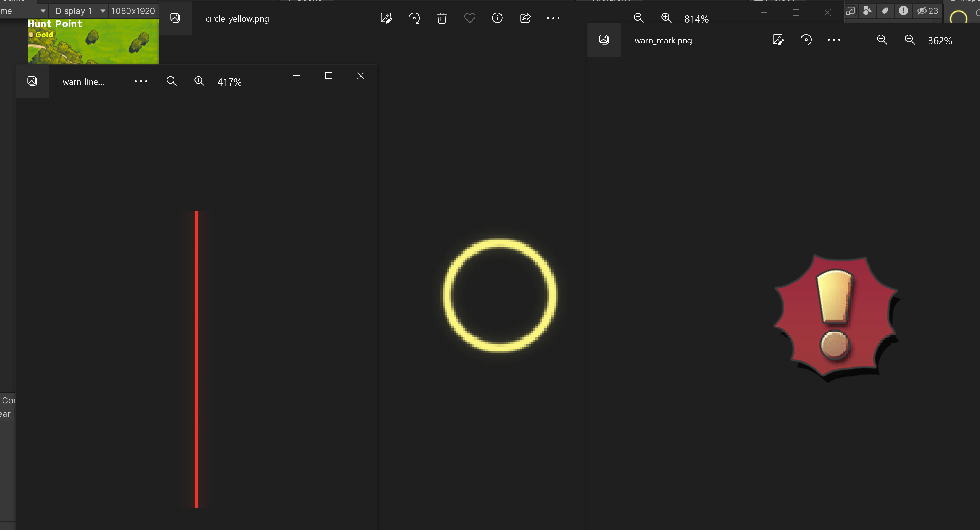Viewport: 980px width, 530px height.
Task: Click the share icon for circle_yellow.png
Action: point(525,18)
